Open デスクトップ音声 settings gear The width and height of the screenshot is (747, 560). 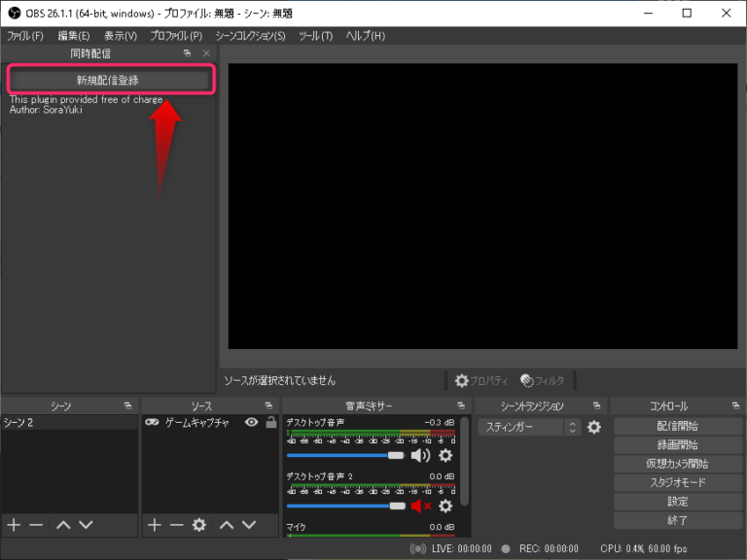click(445, 455)
